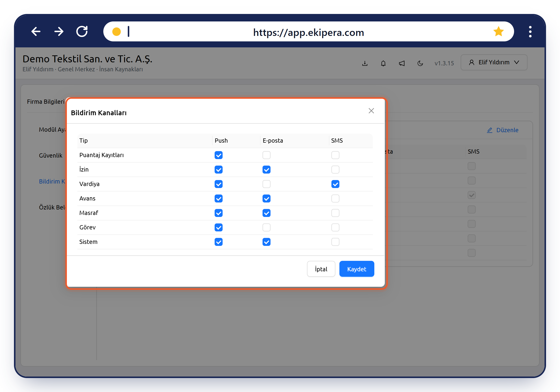Screen dimensions: 560x392
Task: Click the İptal button
Action: pos(321,269)
